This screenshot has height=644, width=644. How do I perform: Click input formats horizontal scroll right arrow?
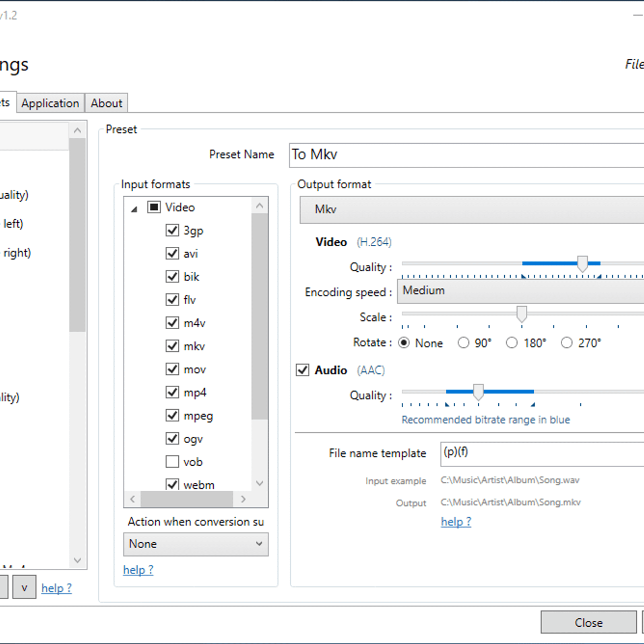click(243, 499)
